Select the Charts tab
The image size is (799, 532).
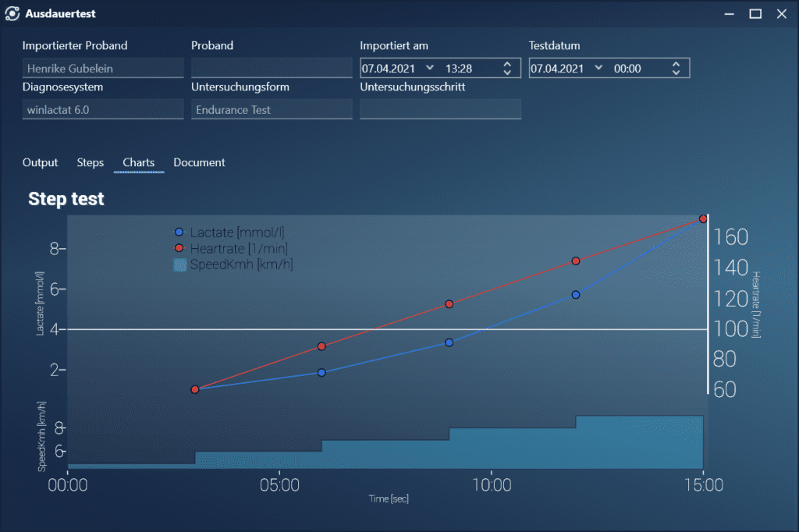pos(139,162)
